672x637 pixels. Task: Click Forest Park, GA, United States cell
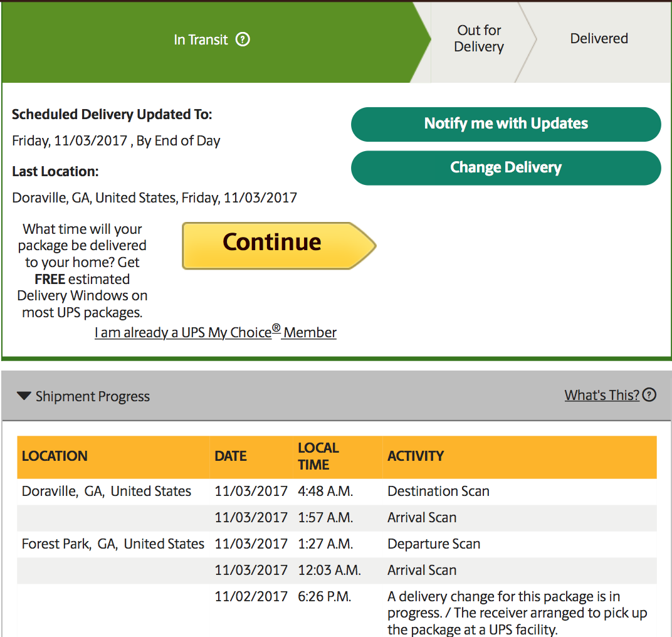point(113,544)
